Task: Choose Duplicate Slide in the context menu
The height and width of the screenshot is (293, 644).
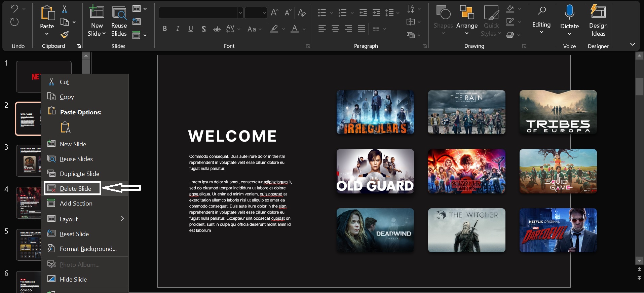Action: pos(79,174)
